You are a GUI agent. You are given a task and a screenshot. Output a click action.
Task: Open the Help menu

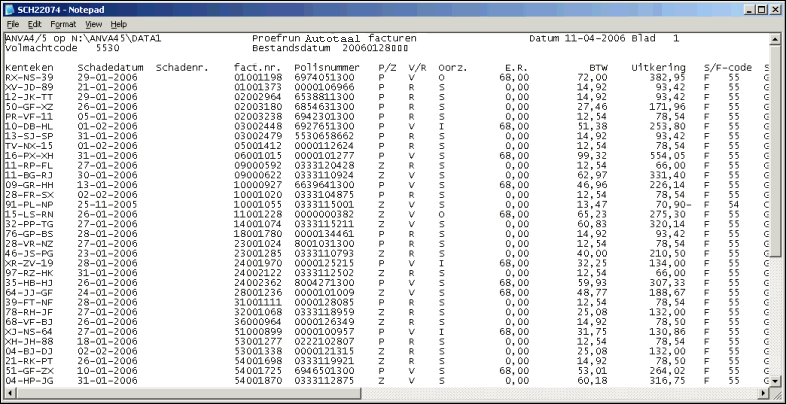(x=119, y=23)
